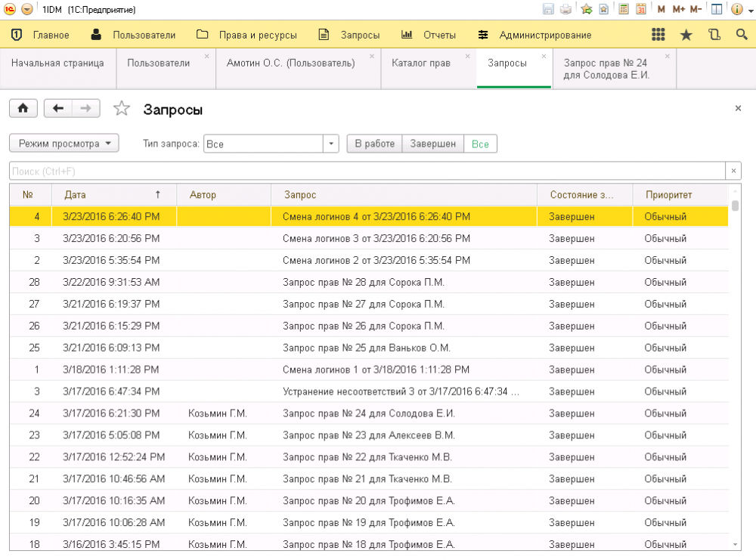The width and height of the screenshot is (756, 560).
Task: Open the calendar icon in the title bar
Action: (641, 9)
